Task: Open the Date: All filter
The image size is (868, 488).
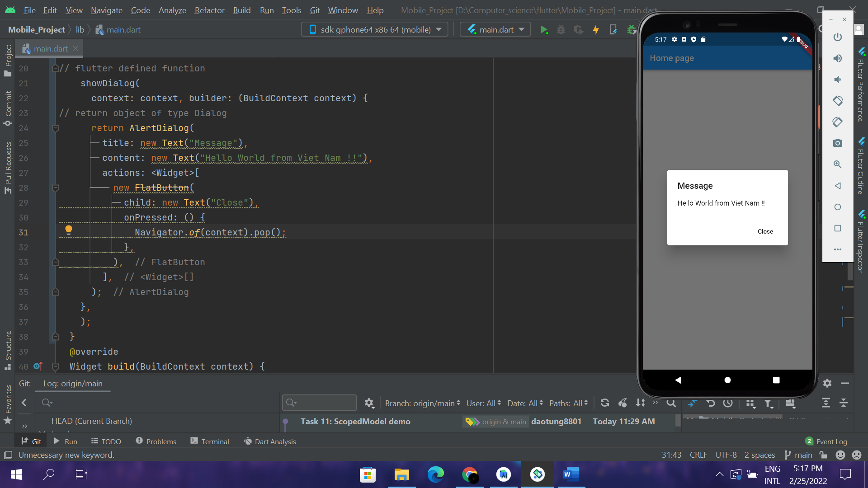Action: click(x=524, y=403)
